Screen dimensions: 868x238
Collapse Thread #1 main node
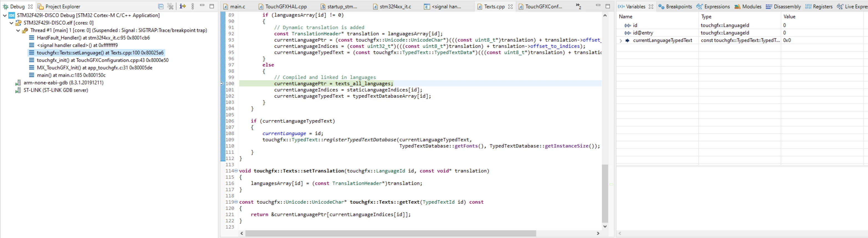coord(18,30)
